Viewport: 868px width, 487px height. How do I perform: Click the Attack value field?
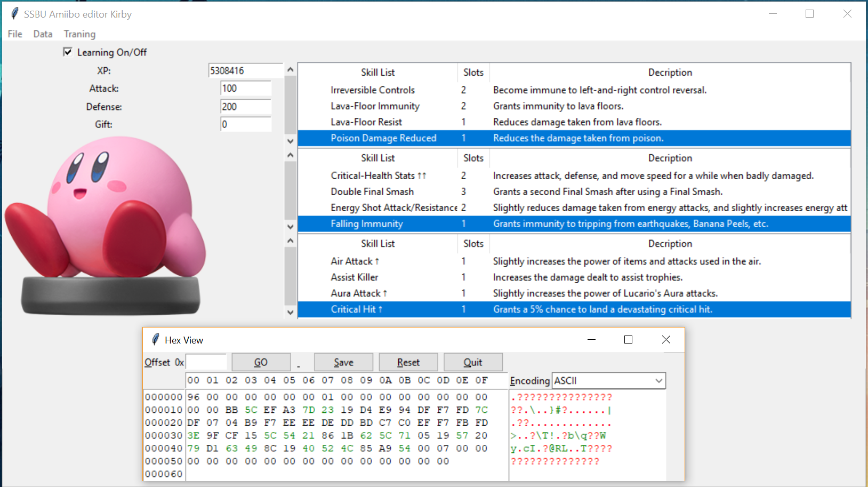click(246, 89)
